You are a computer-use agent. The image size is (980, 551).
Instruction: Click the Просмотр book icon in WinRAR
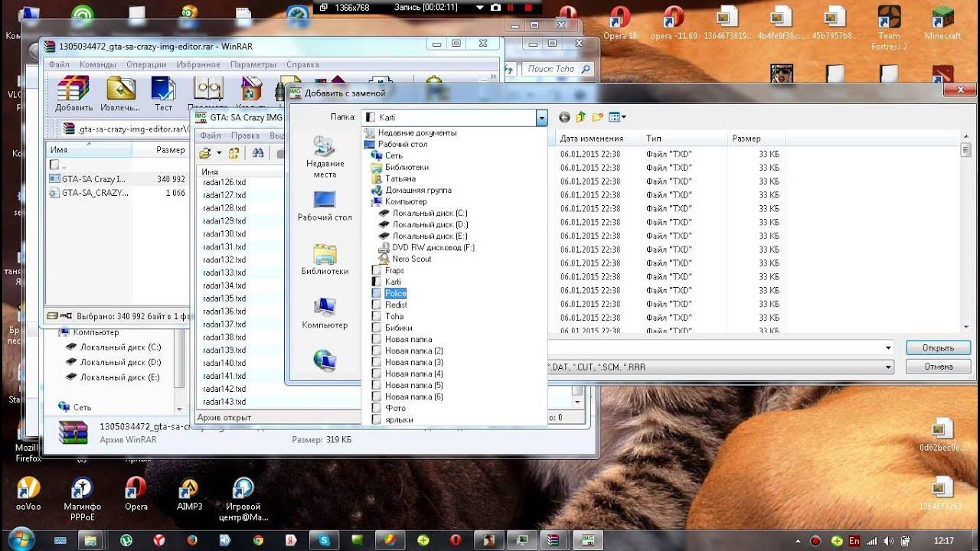coord(207,90)
